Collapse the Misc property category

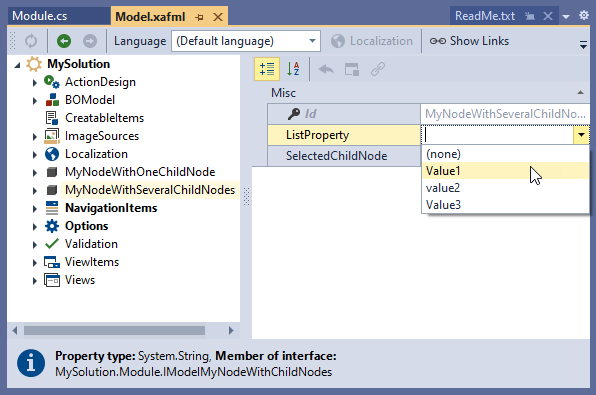580,93
